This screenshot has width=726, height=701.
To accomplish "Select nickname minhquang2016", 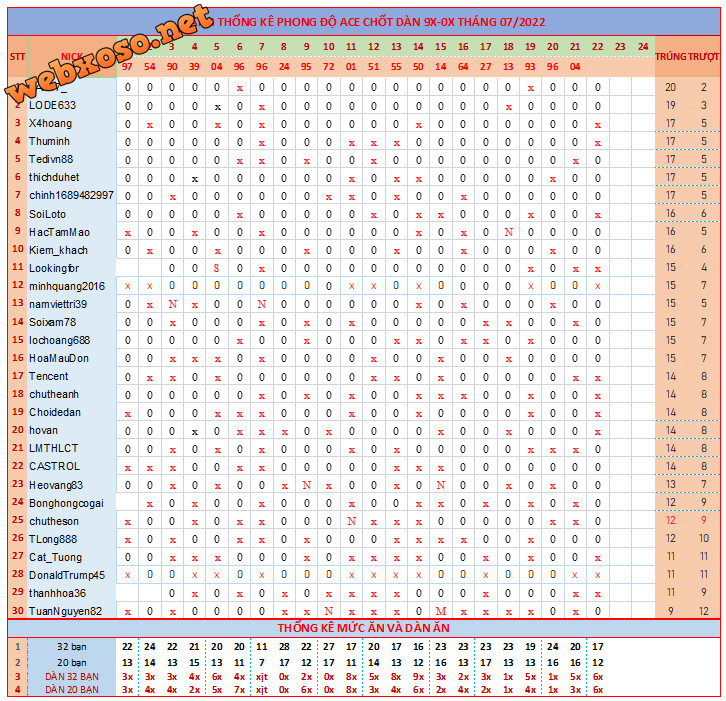I will [67, 286].
